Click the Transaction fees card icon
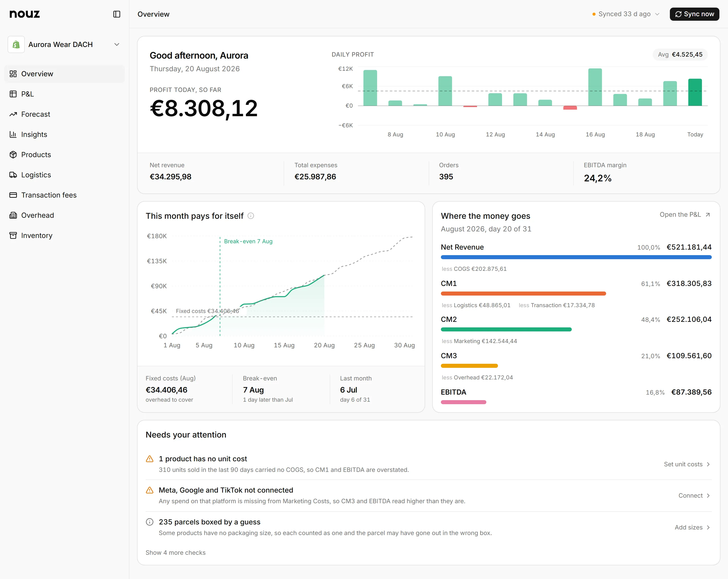 [x=13, y=195]
